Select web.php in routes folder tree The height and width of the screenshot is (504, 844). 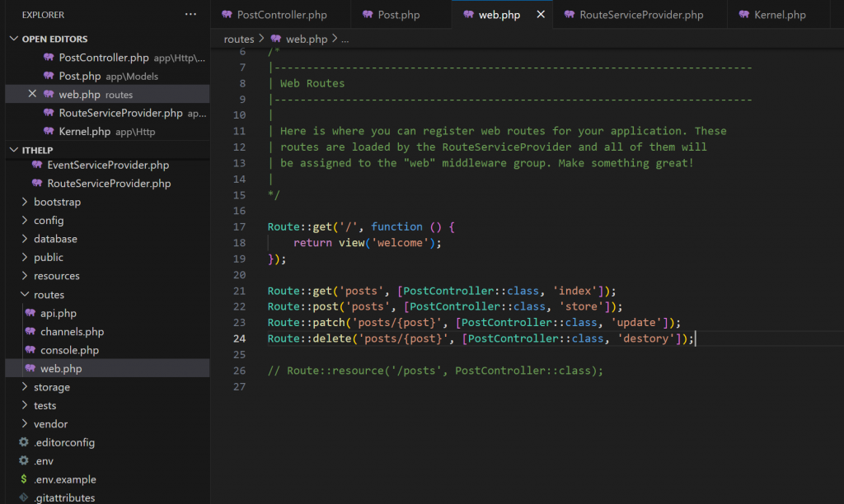108,368
